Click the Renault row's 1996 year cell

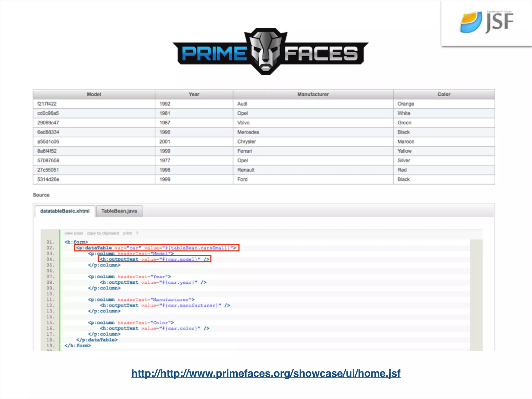tap(165, 170)
